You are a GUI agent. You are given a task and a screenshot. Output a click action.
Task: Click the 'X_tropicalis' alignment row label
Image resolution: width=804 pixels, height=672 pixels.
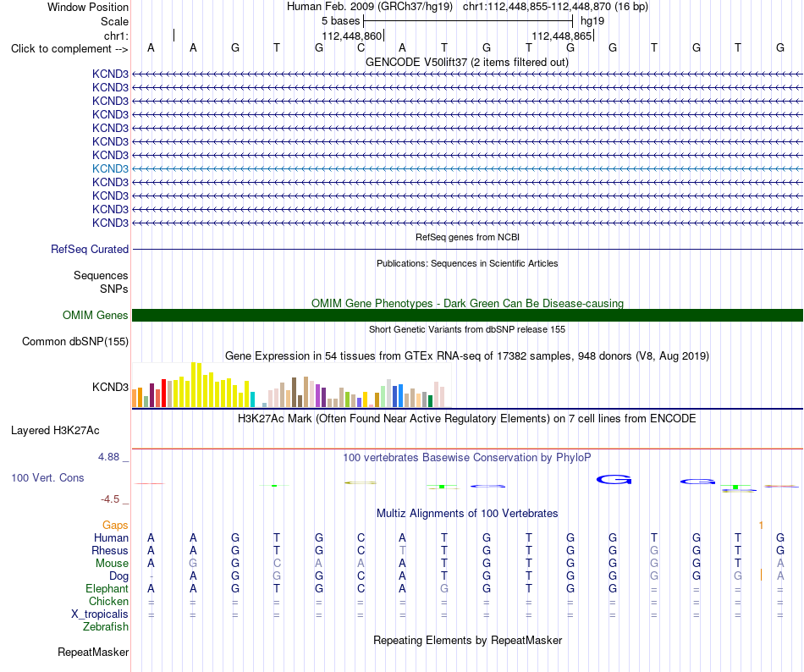coord(100,614)
